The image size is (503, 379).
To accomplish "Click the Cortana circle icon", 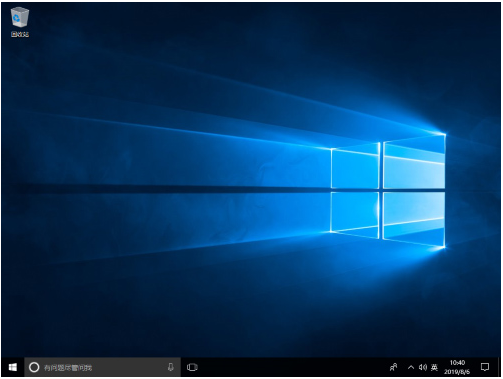I will pos(34,367).
